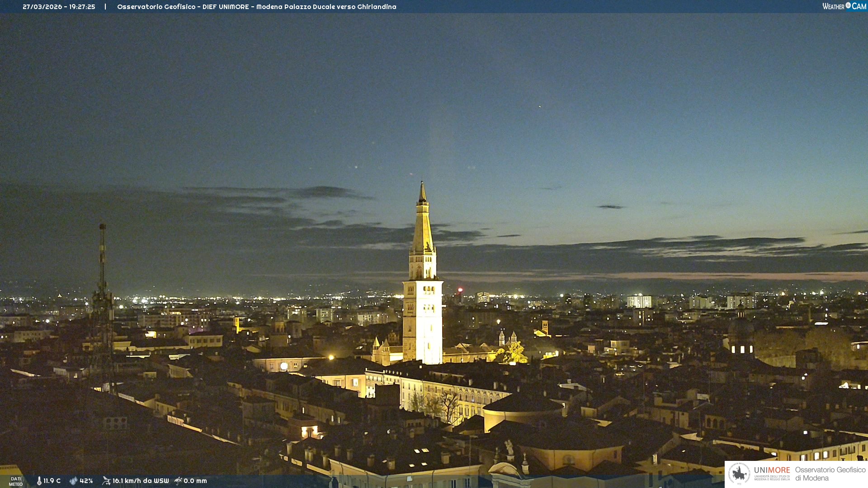Click the red beacon light on horizon

click(460, 290)
